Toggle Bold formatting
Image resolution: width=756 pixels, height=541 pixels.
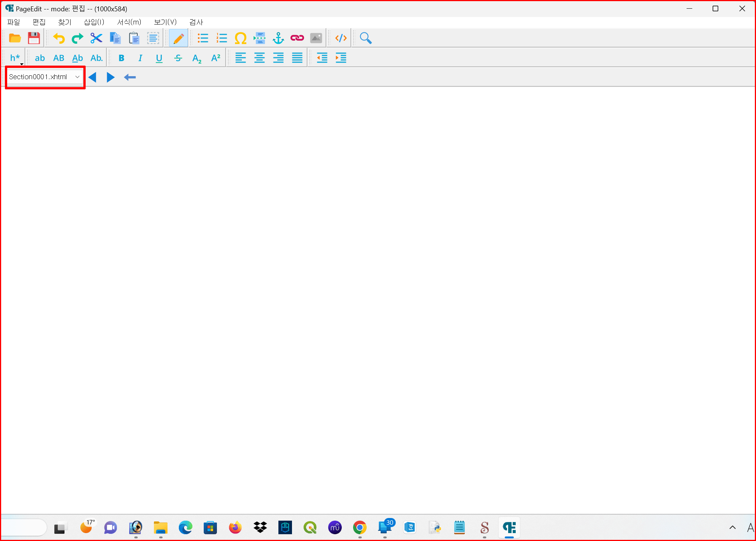pyautogui.click(x=121, y=58)
